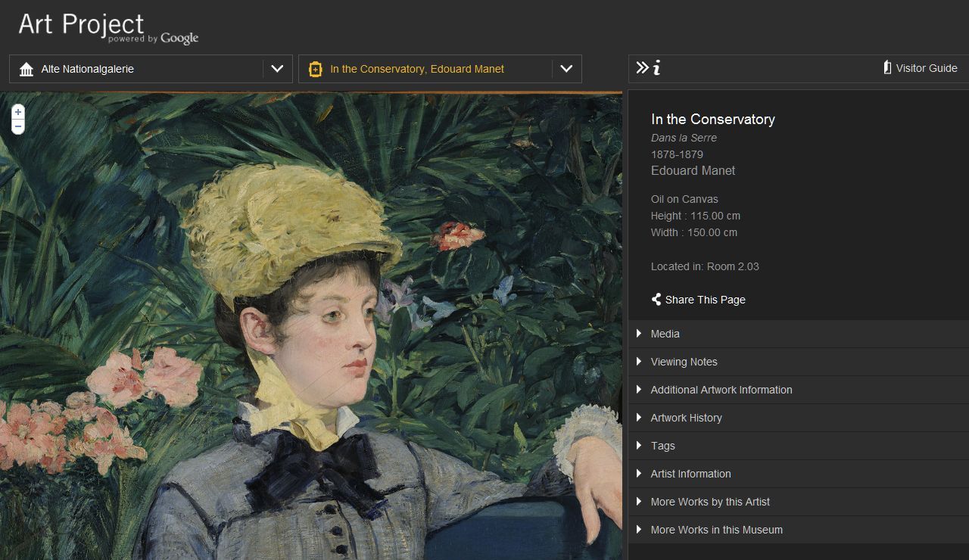This screenshot has height=560, width=969.
Task: Expand the Tags section
Action: (x=662, y=446)
